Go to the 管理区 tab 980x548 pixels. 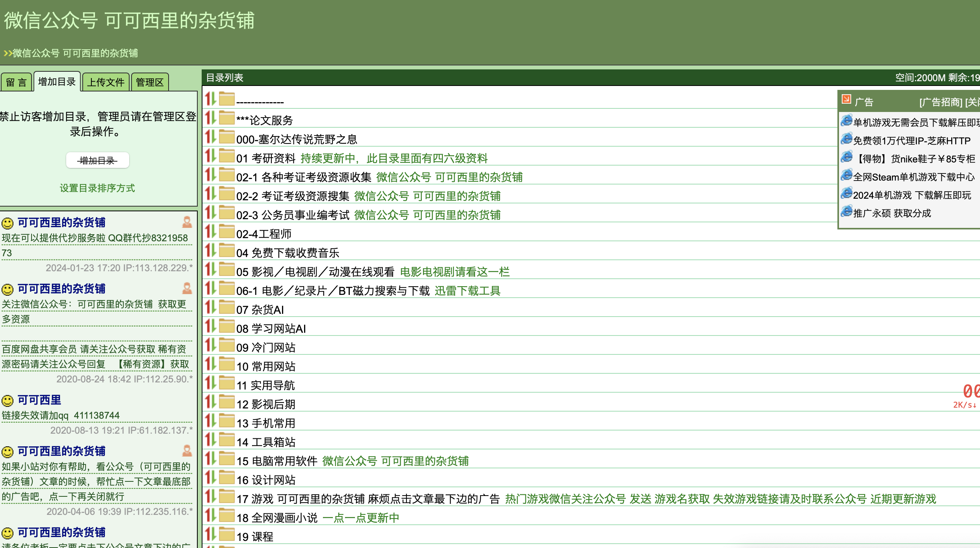pyautogui.click(x=150, y=82)
